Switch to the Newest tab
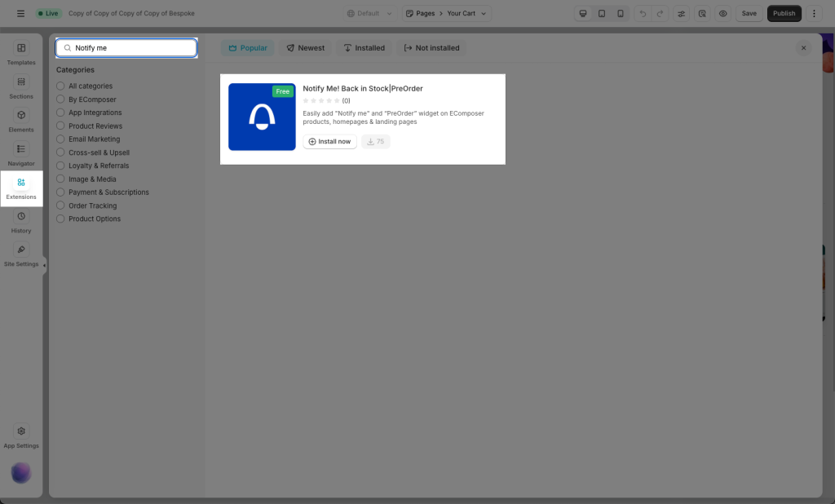835x504 pixels. (306, 48)
